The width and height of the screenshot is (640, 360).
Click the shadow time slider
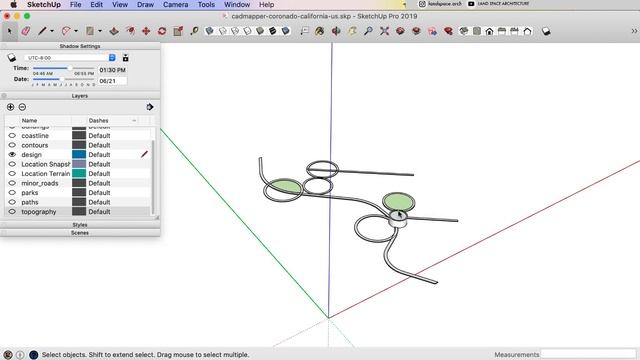pyautogui.click(x=63, y=68)
